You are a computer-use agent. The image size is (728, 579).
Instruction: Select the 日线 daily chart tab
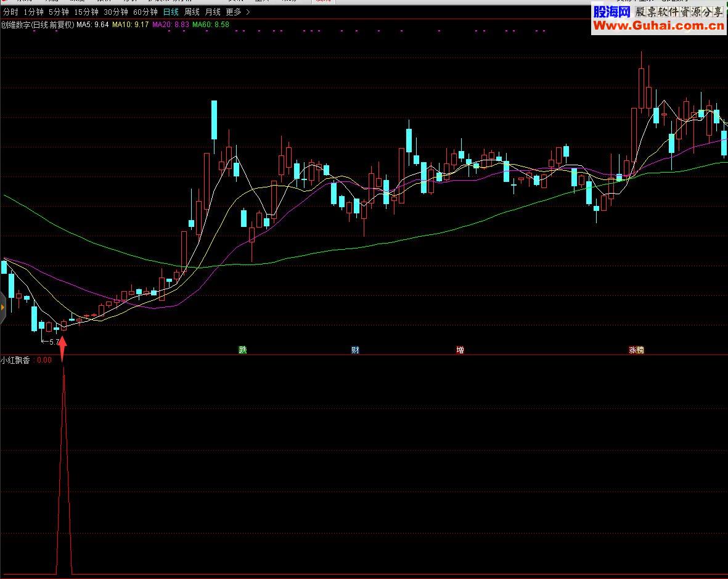pyautogui.click(x=171, y=12)
